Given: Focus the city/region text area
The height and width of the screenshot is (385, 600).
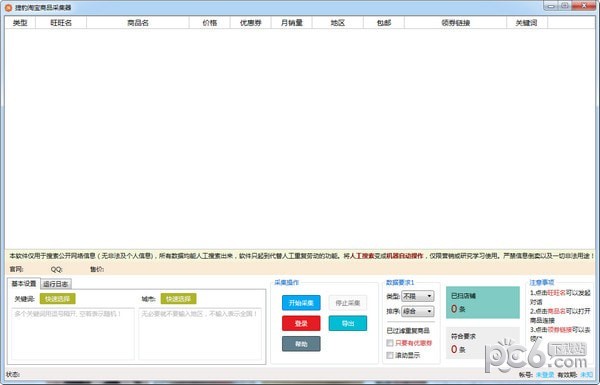Looking at the screenshot, I should (200, 334).
